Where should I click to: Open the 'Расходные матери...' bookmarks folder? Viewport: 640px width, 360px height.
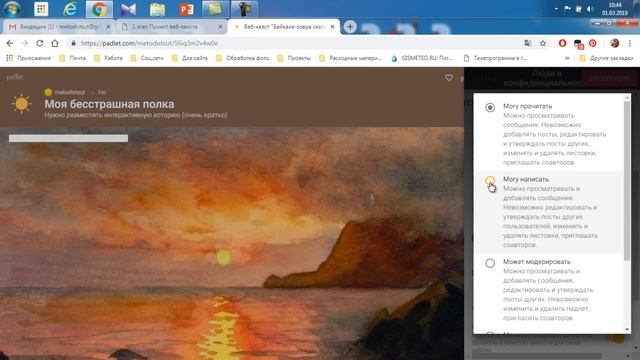click(351, 58)
